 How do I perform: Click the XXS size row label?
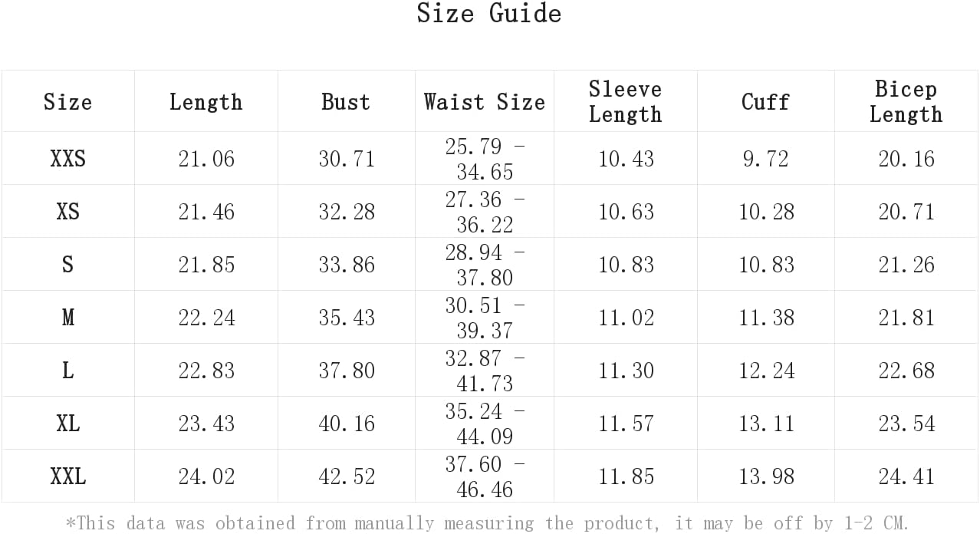tap(67, 159)
